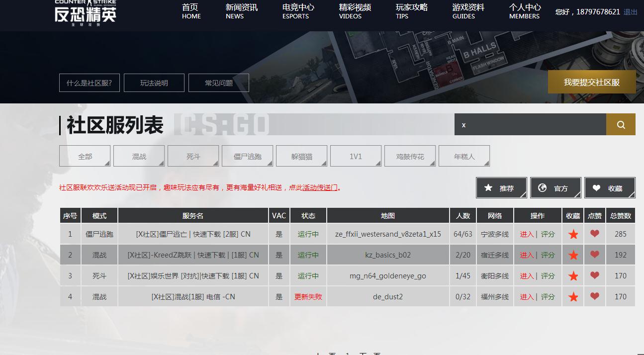
Task: Click the 我要提交社区服 button
Action: point(592,82)
